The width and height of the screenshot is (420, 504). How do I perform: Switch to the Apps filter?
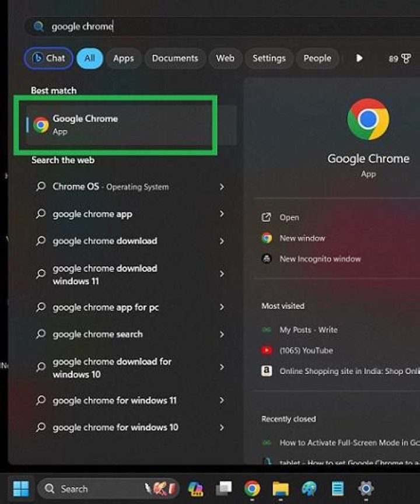click(x=124, y=58)
